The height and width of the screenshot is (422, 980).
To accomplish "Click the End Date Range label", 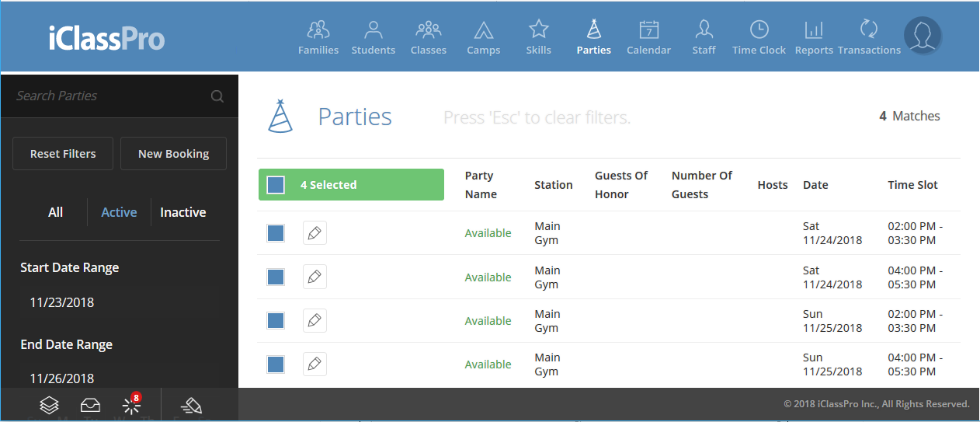I will 67,344.
